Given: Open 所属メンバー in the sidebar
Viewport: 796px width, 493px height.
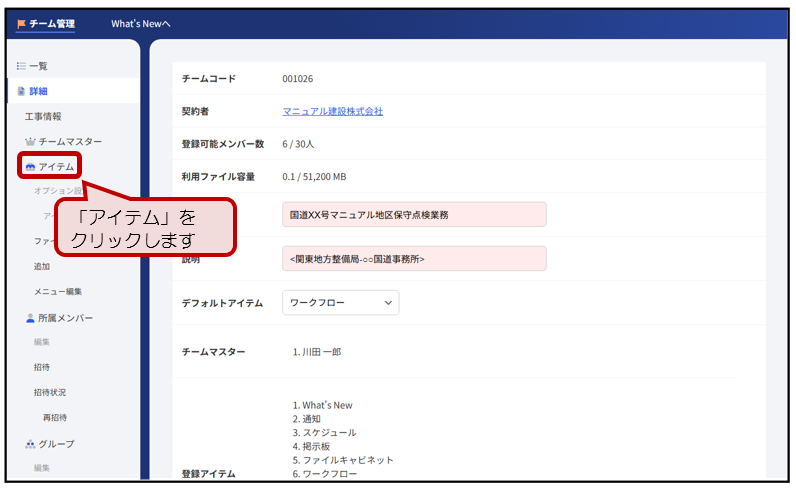Looking at the screenshot, I should pyautogui.click(x=65, y=318).
